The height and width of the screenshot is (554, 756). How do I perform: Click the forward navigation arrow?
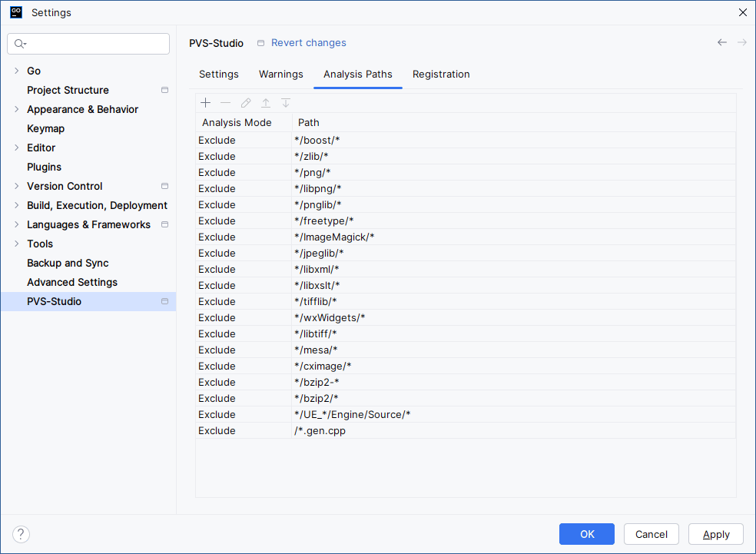click(741, 42)
